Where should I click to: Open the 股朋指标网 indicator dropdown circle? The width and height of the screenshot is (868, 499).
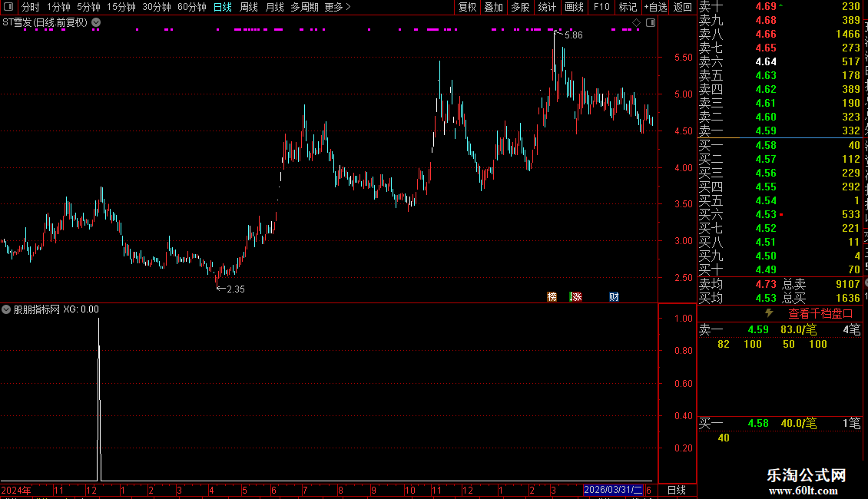point(6,309)
